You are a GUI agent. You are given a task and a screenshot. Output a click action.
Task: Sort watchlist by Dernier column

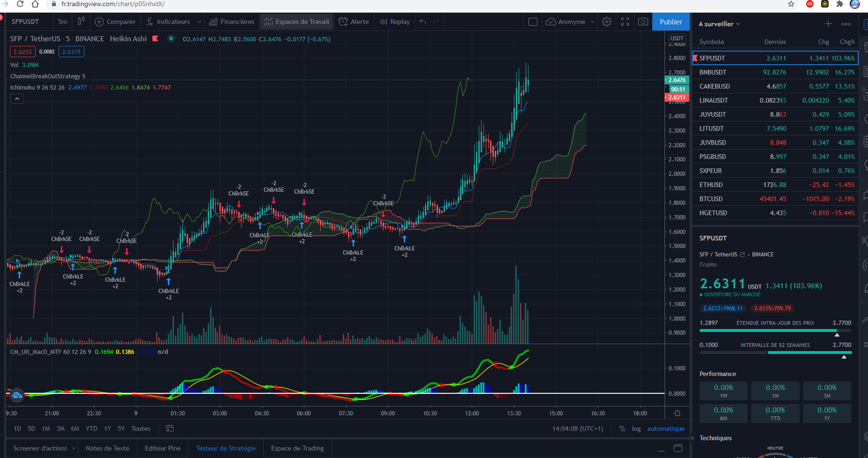[x=775, y=42]
